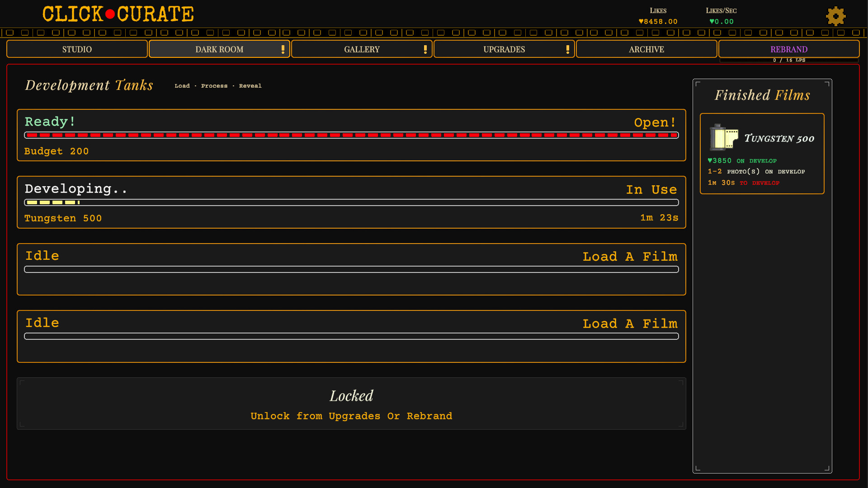
Task: Open the Archive tab
Action: click(x=646, y=49)
